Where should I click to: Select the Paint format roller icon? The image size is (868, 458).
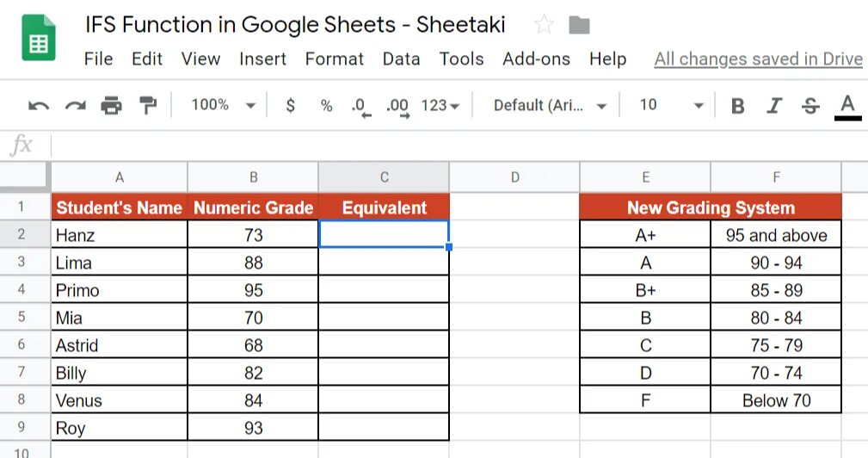pyautogui.click(x=148, y=105)
